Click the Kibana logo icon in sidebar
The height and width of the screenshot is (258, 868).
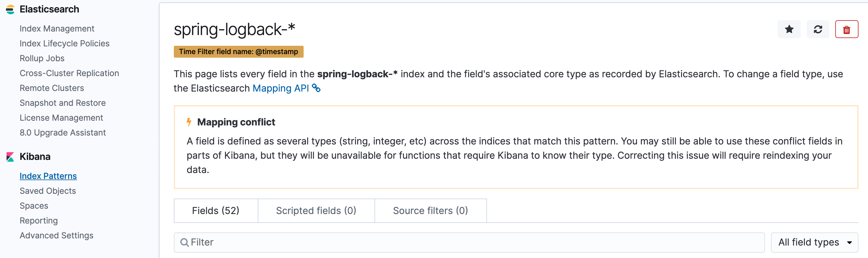pyautogui.click(x=10, y=157)
